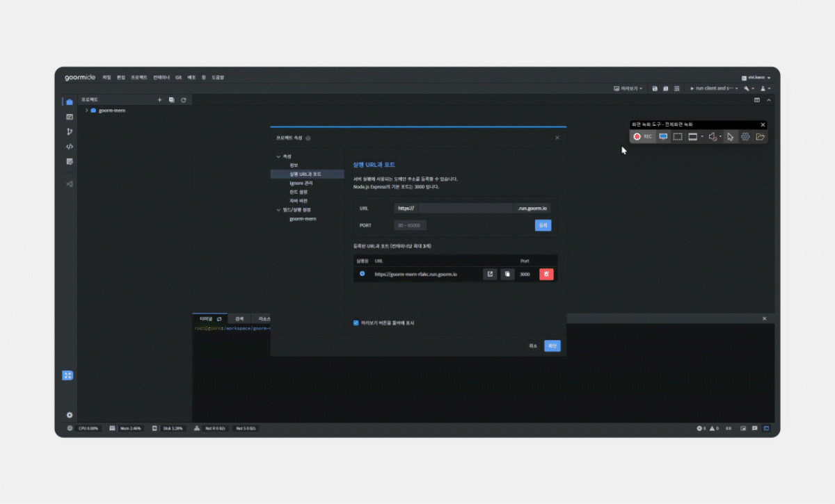Screen dimensions: 835x504
Task: Click the error count indicator in status bar
Action: point(702,428)
